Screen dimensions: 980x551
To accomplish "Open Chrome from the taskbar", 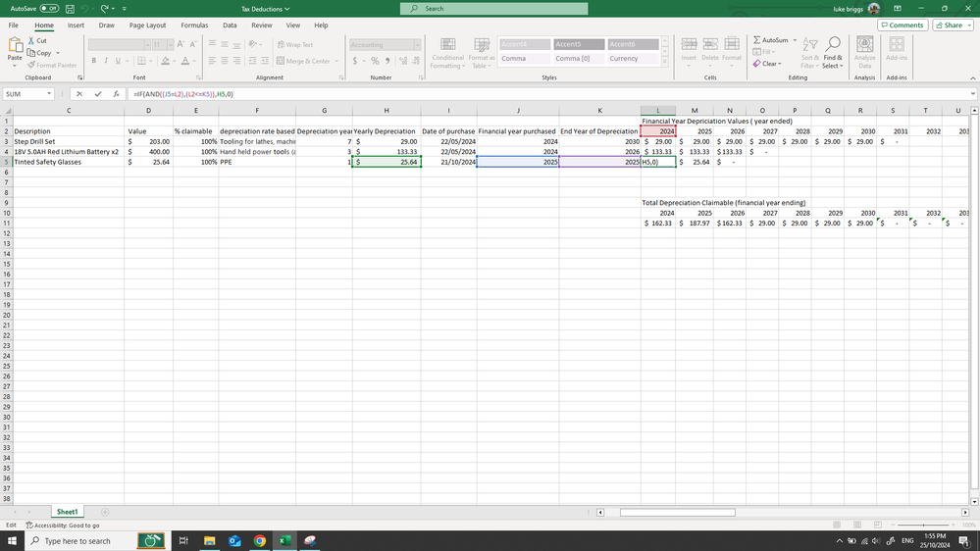I will coord(259,541).
